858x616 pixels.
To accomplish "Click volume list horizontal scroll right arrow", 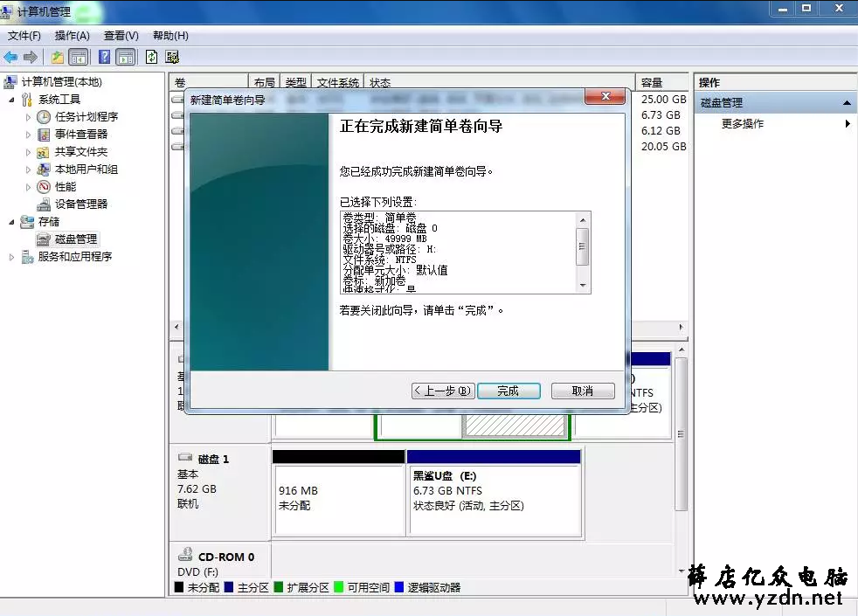I will [x=681, y=327].
